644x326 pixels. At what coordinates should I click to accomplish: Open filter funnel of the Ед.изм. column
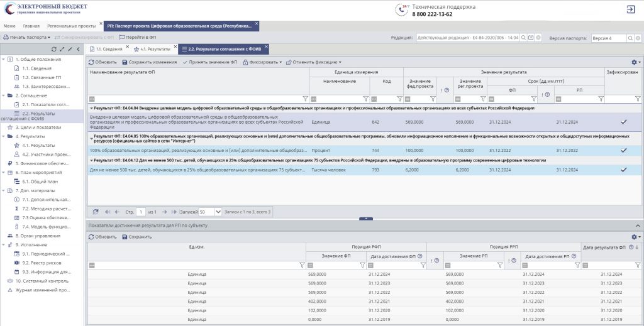tap(302, 265)
